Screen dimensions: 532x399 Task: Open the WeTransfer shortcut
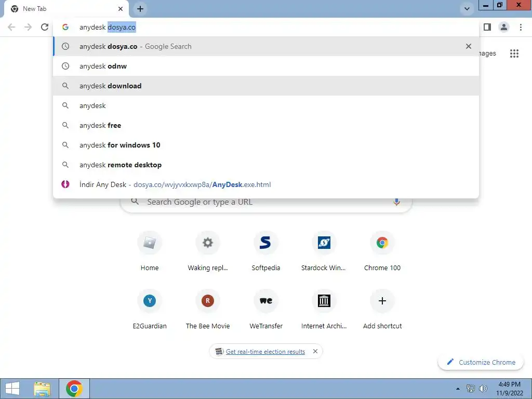click(x=266, y=310)
